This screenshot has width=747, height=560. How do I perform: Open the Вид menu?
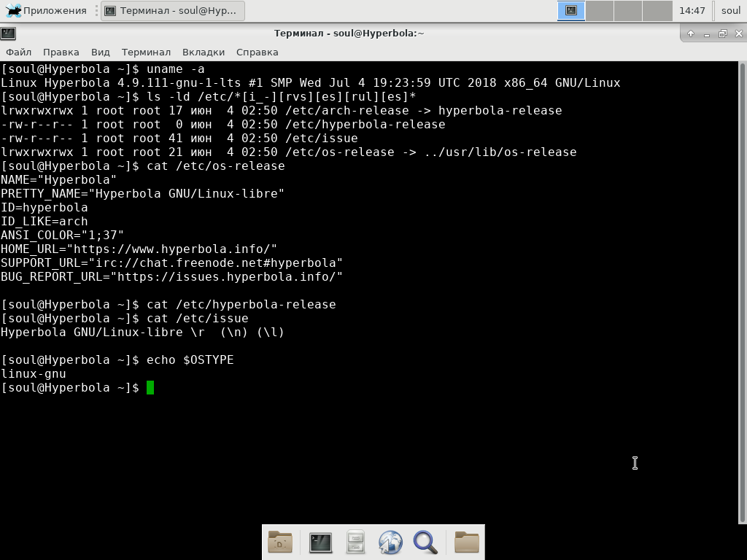point(101,52)
